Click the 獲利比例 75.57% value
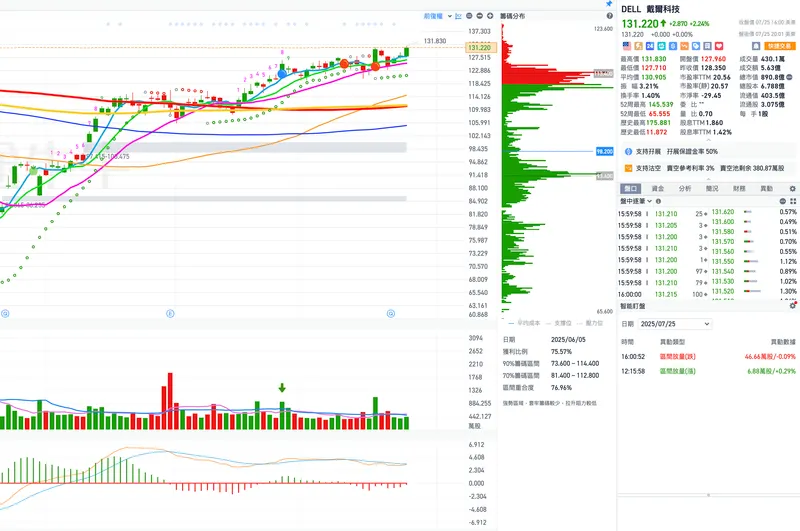Image resolution: width=800 pixels, height=531 pixels. click(x=561, y=351)
